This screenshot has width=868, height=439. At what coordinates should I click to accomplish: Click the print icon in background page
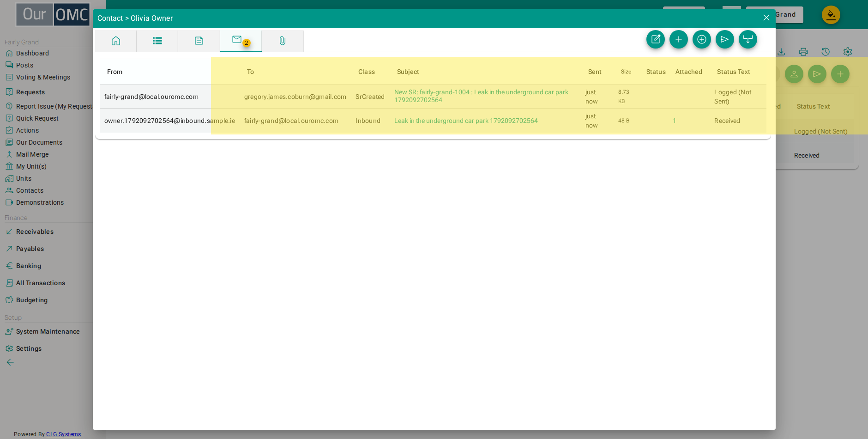tap(803, 52)
